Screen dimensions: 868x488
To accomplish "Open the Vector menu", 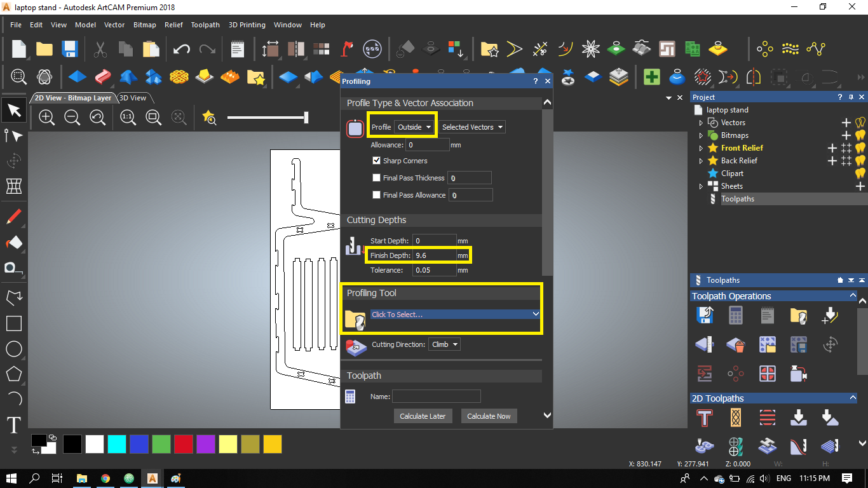I will click(114, 25).
